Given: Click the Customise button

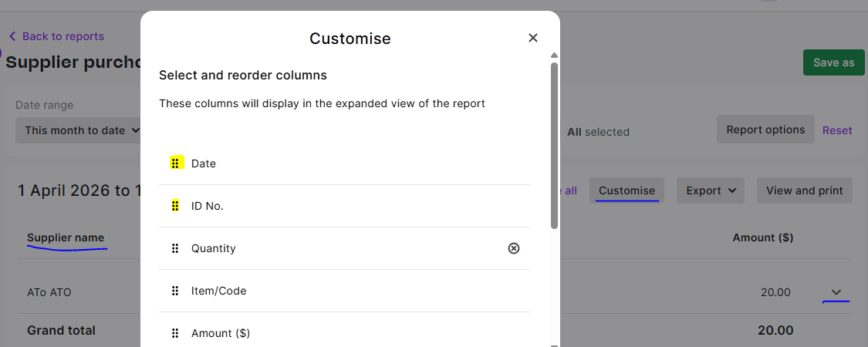Looking at the screenshot, I should (627, 190).
